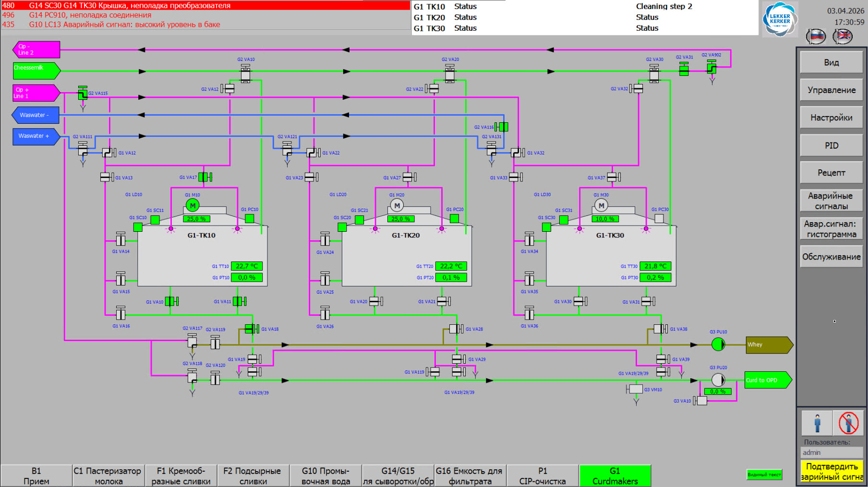868x487 pixels.
Task: Select alarm 435 G10 LC13 high level
Action: [x=205, y=24]
